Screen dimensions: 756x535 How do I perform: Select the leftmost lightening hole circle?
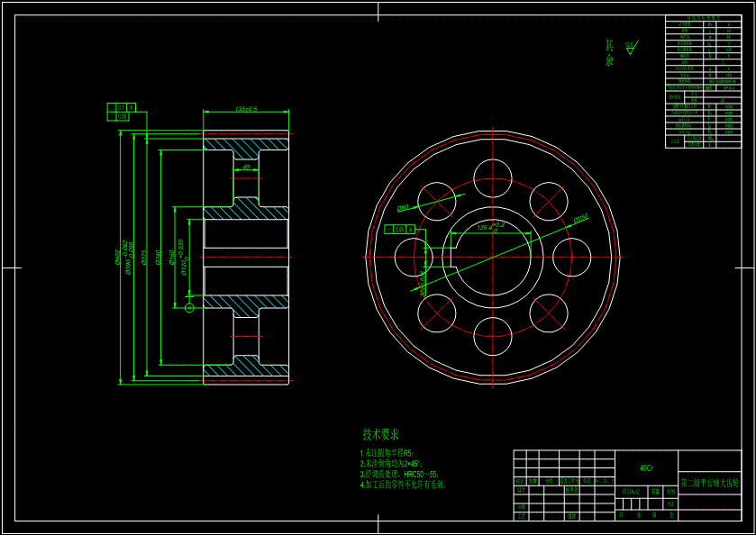pyautogui.click(x=414, y=258)
